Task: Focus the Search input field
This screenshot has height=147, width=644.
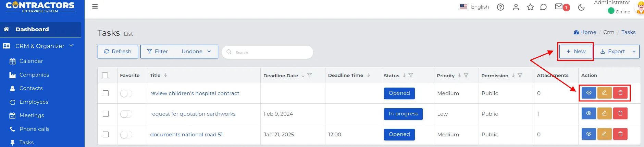Action: (x=268, y=52)
